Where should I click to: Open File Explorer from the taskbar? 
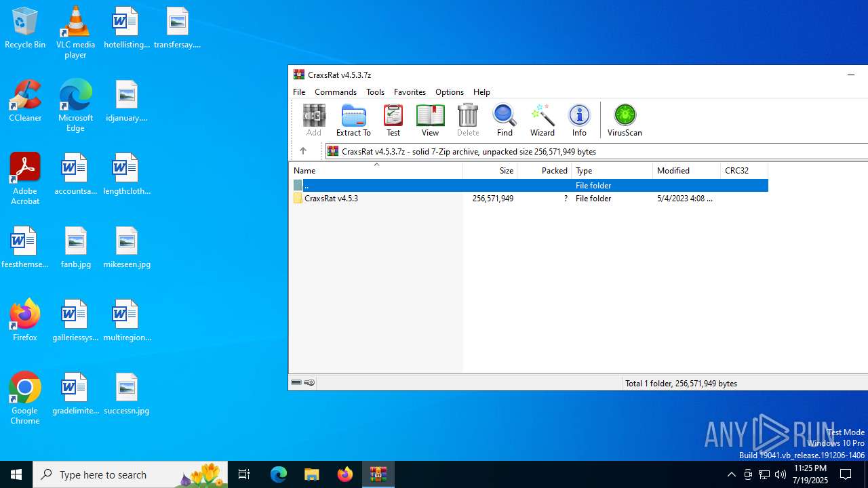(x=311, y=474)
